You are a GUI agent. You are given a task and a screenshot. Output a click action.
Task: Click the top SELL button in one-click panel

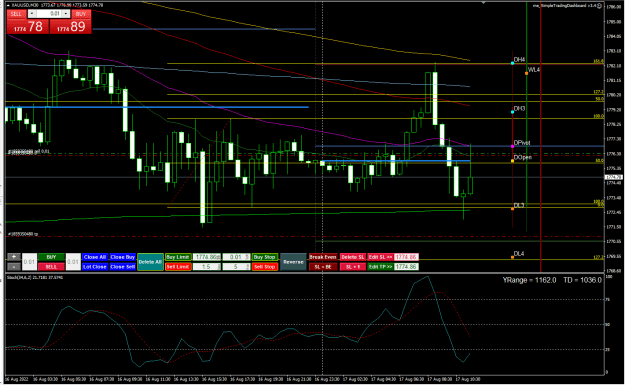pos(16,14)
